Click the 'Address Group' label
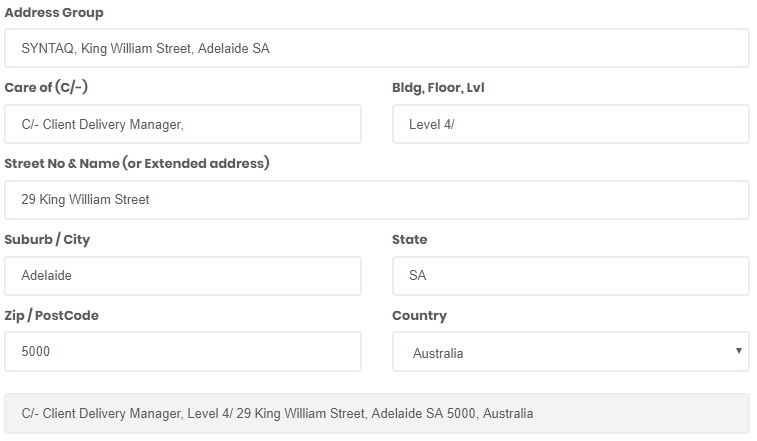757x441 pixels. [x=54, y=13]
